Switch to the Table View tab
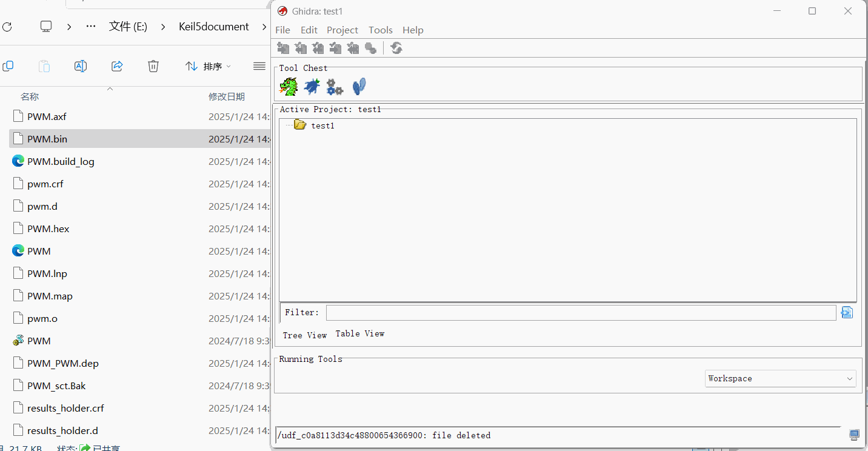Viewport: 868px width, 451px height. (360, 333)
